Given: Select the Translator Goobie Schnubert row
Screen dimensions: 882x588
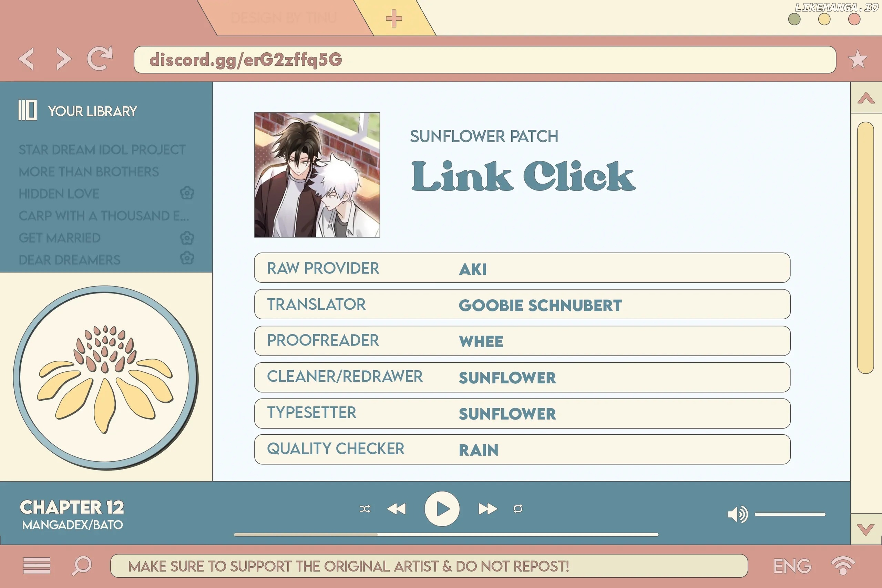Looking at the screenshot, I should click(x=522, y=304).
